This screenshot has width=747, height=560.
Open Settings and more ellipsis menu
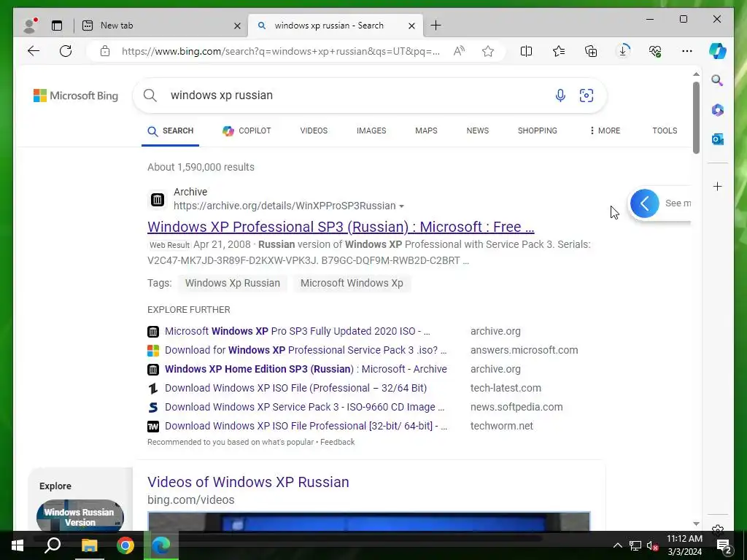(687, 51)
